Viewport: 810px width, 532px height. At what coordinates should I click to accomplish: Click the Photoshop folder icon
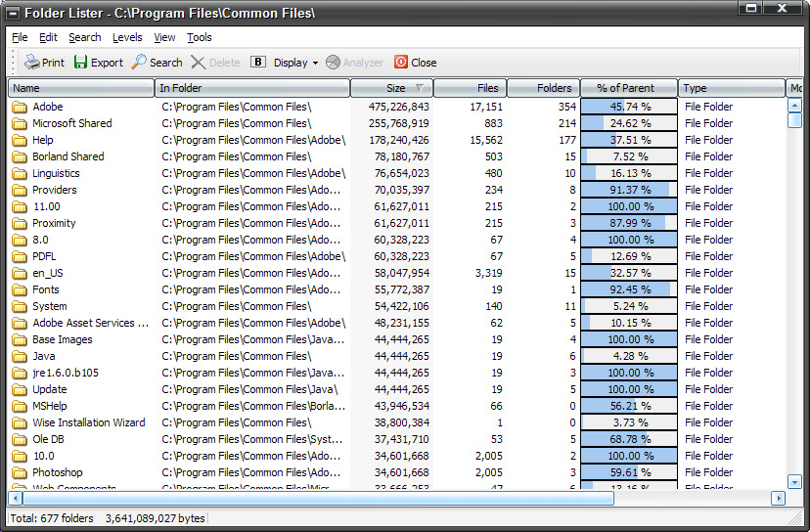click(x=20, y=472)
